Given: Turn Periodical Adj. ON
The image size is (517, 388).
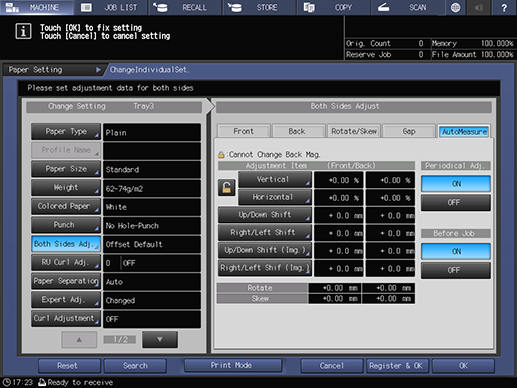Looking at the screenshot, I should click(x=456, y=184).
